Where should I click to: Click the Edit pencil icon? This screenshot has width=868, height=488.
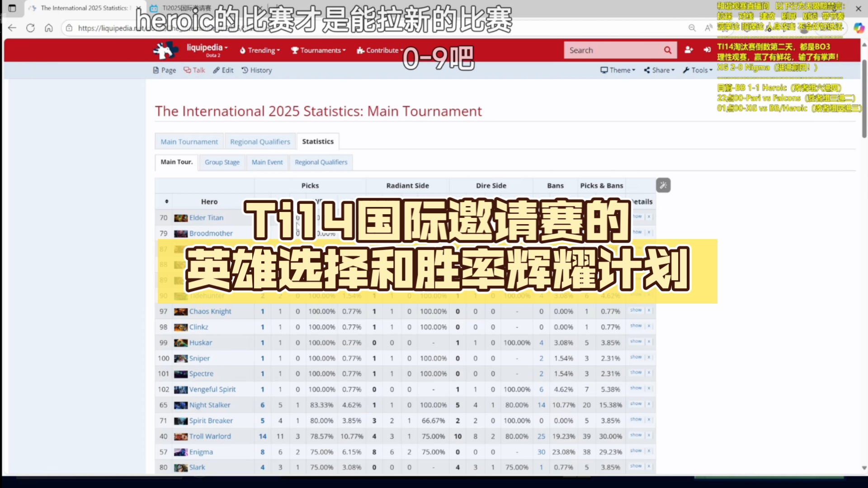pyautogui.click(x=216, y=70)
